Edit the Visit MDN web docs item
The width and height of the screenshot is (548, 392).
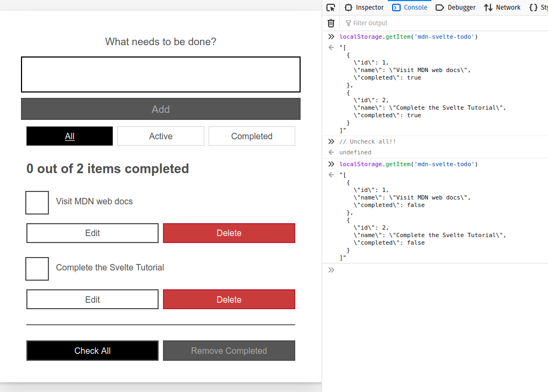92,233
